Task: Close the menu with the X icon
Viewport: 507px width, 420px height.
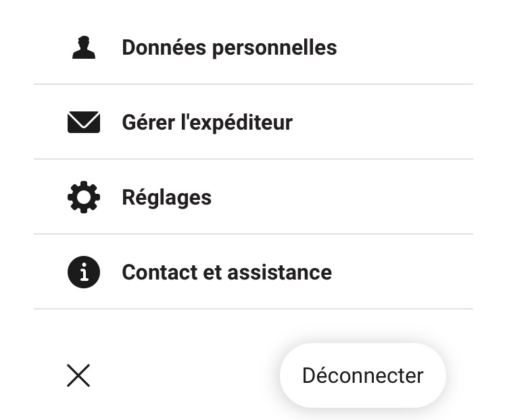Action: click(78, 375)
